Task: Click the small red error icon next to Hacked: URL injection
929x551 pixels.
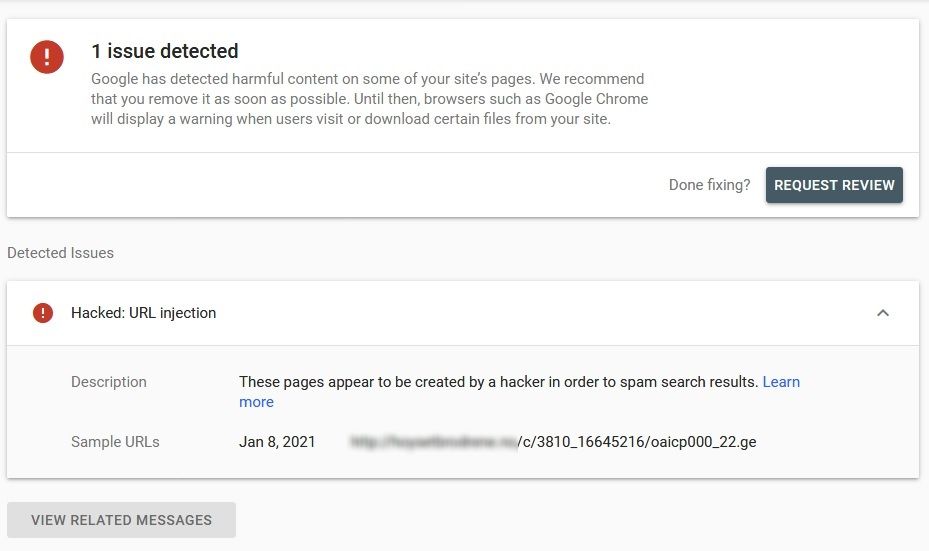Action: (43, 313)
